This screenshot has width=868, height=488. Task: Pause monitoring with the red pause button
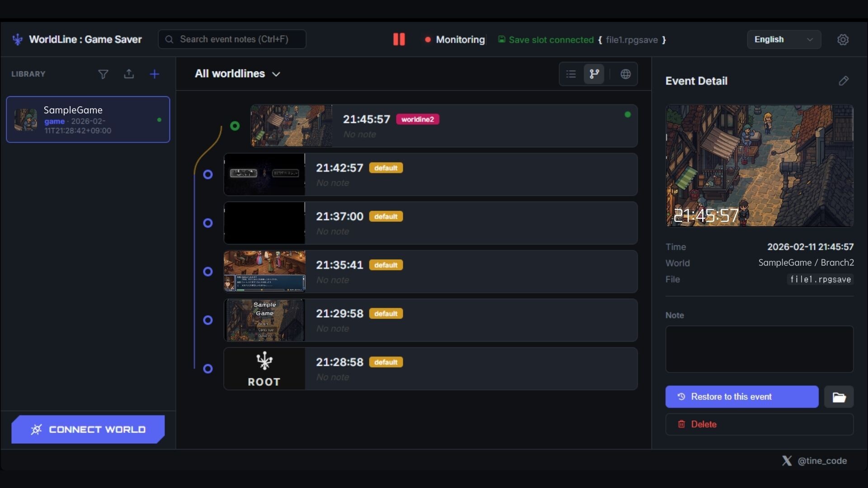399,39
